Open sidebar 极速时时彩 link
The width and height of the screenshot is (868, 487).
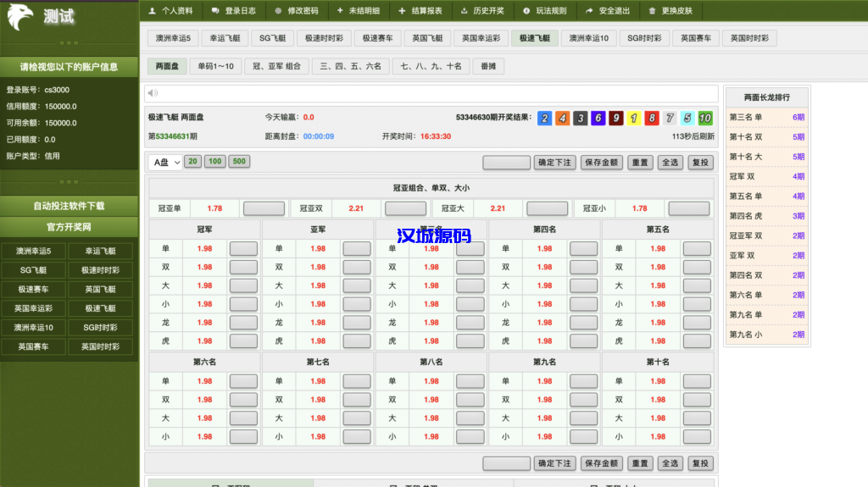[x=100, y=270]
